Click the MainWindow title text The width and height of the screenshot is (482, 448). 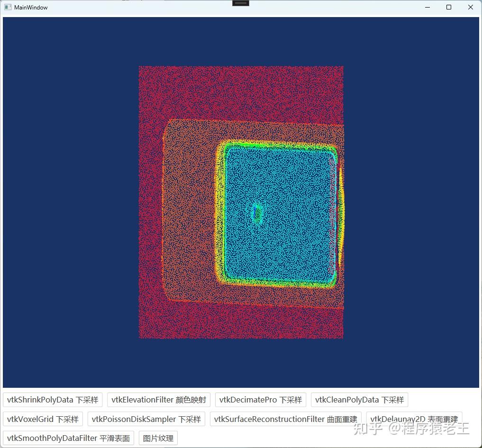[x=30, y=7]
